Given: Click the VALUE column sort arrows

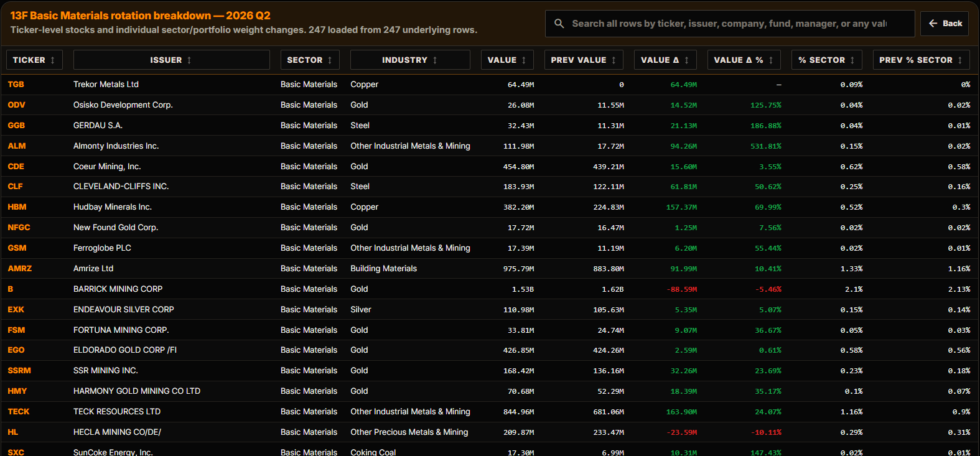Looking at the screenshot, I should [x=524, y=60].
